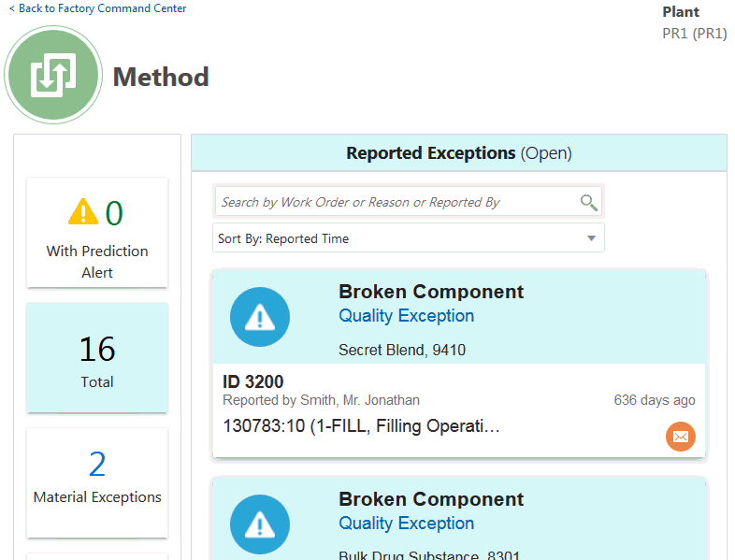Focus the Work Order search field
The width and height of the screenshot is (735, 560).
[x=408, y=202]
